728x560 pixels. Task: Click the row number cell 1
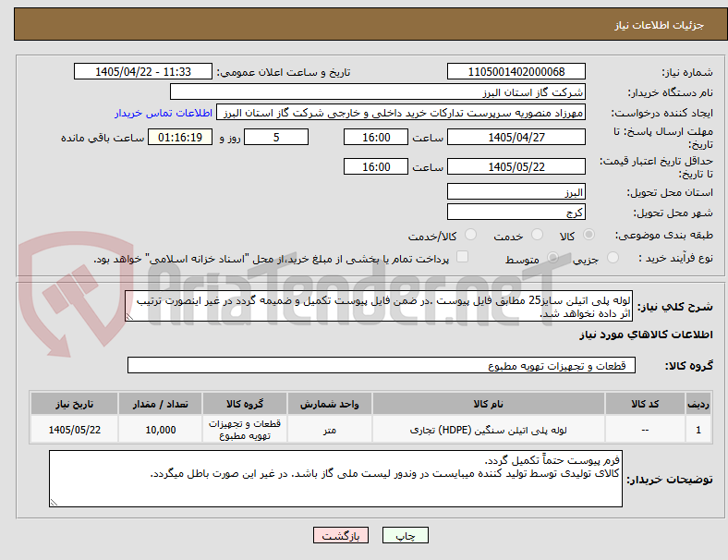(698, 430)
